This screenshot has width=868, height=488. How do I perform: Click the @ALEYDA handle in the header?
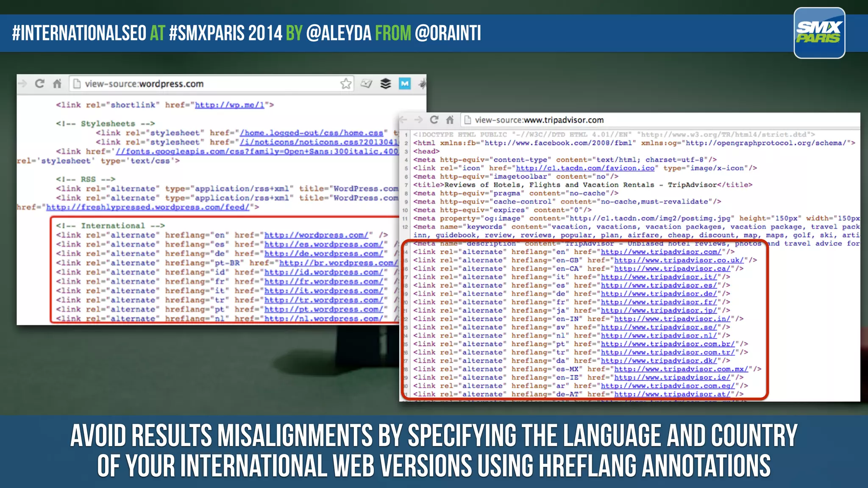coord(338,33)
